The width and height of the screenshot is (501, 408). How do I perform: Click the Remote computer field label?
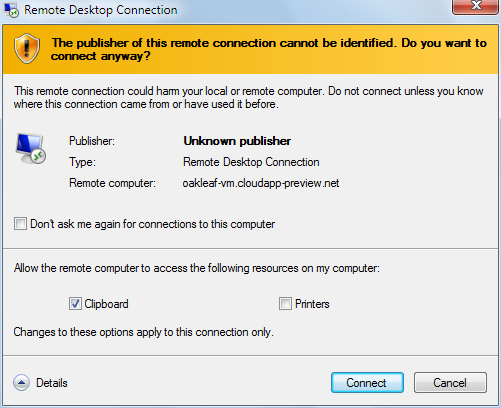click(112, 183)
